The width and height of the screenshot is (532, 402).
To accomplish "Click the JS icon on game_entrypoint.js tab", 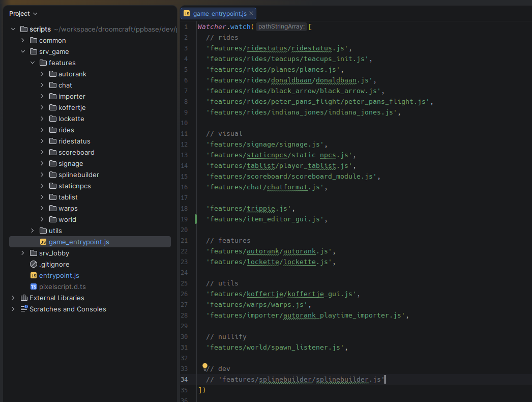I will click(187, 14).
